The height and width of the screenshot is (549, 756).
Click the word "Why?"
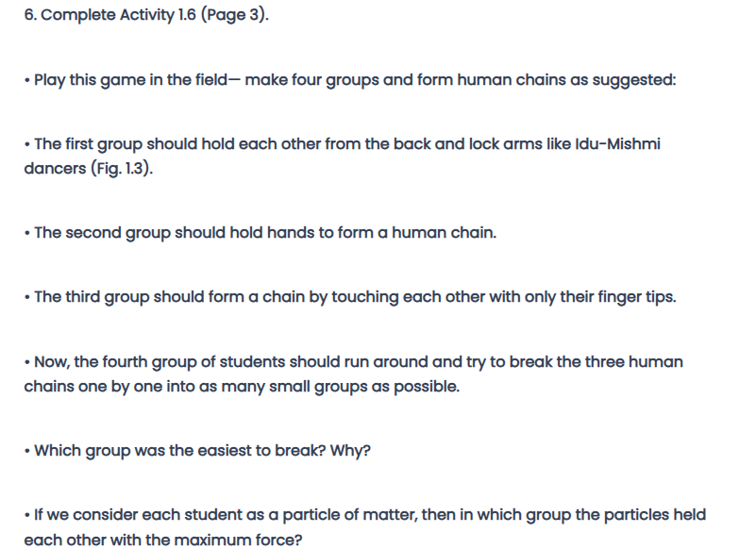349,450
